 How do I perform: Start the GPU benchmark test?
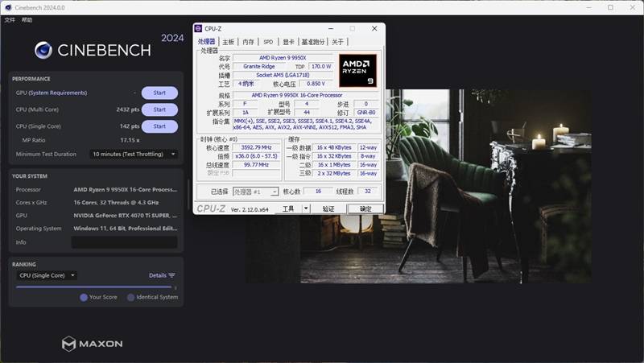click(159, 93)
